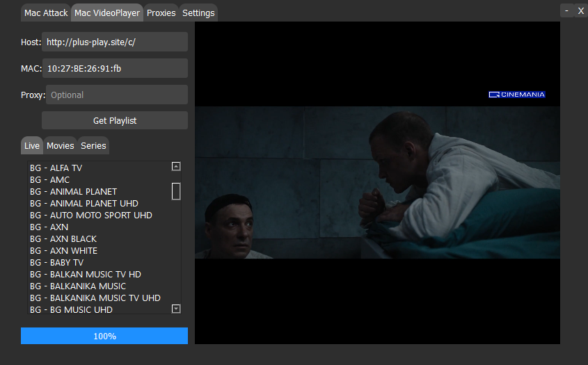This screenshot has width=588, height=365.
Task: Choose BG - ANIMAL PLANET UHD
Action: 100,204
